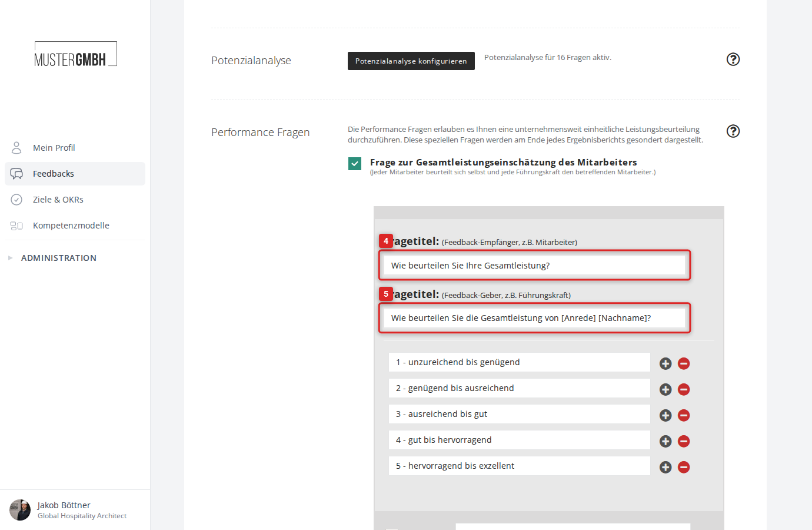Click 'Global Hospitality Architect' job title text
The image size is (812, 530).
click(x=82, y=516)
